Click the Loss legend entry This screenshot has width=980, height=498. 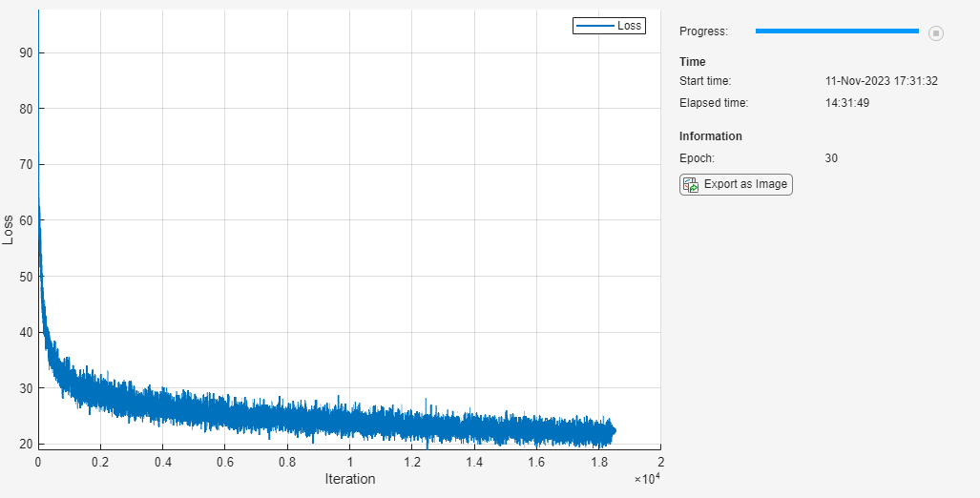(609, 26)
